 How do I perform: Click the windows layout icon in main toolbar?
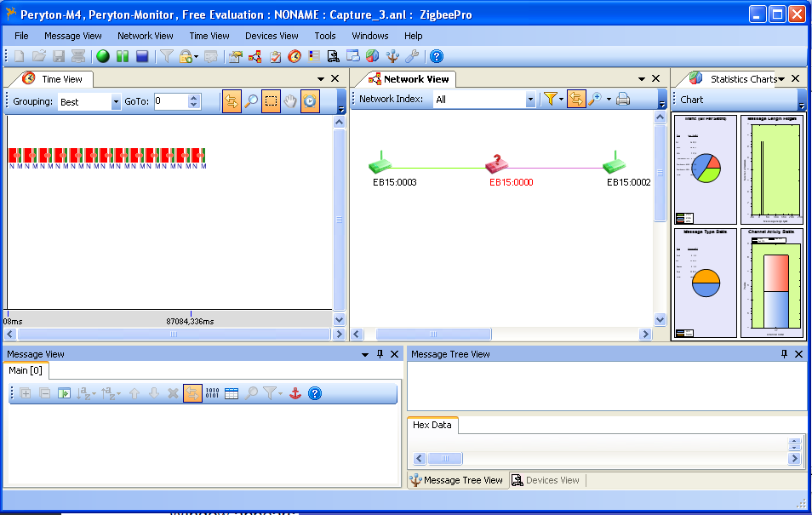[353, 56]
